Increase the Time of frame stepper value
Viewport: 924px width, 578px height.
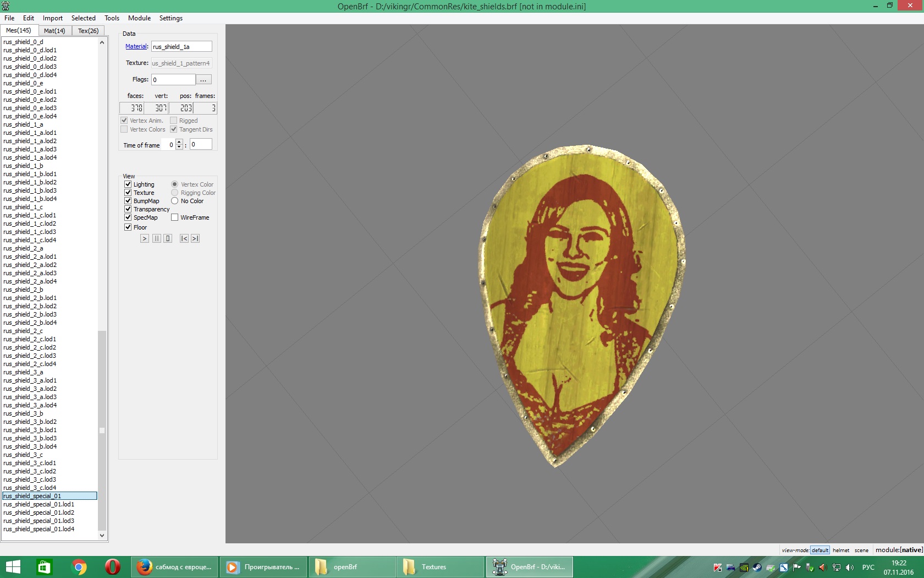[179, 142]
